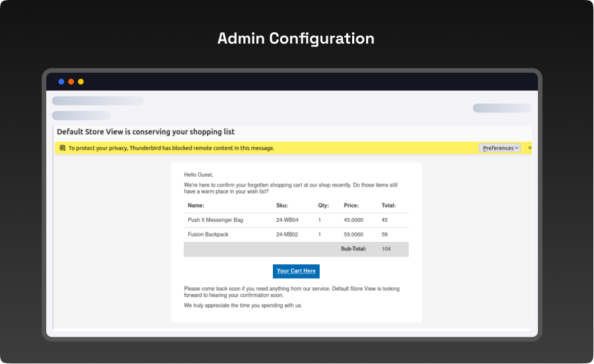Click the Sub-Total label

point(353,249)
